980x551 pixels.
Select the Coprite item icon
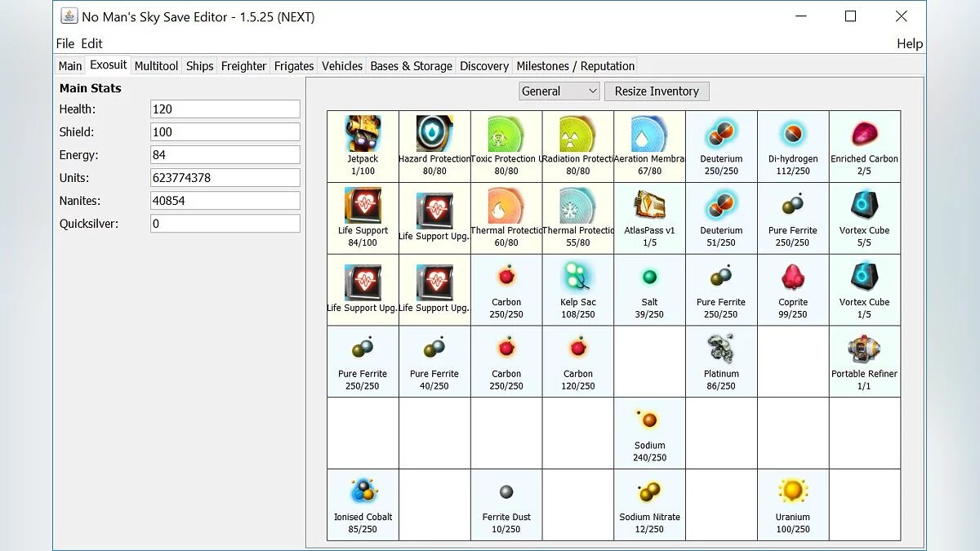point(793,277)
